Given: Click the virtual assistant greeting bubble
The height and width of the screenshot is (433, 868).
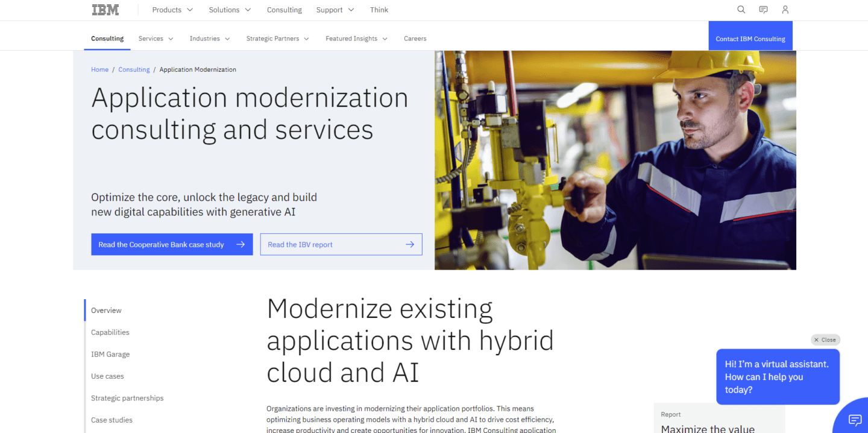Looking at the screenshot, I should [x=778, y=377].
